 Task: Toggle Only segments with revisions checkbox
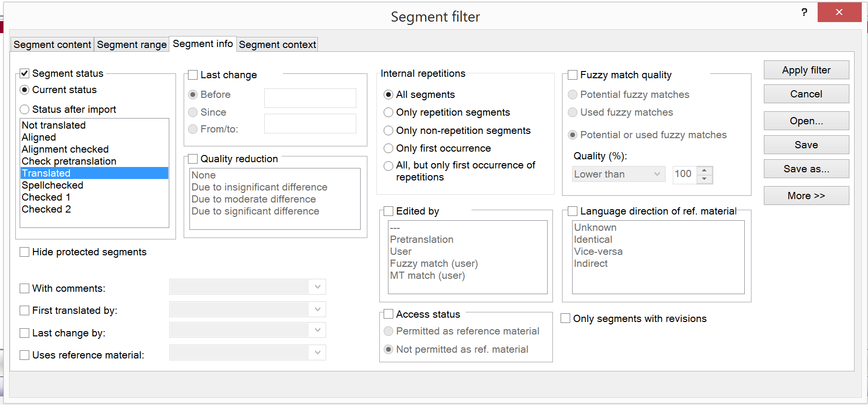tap(566, 319)
